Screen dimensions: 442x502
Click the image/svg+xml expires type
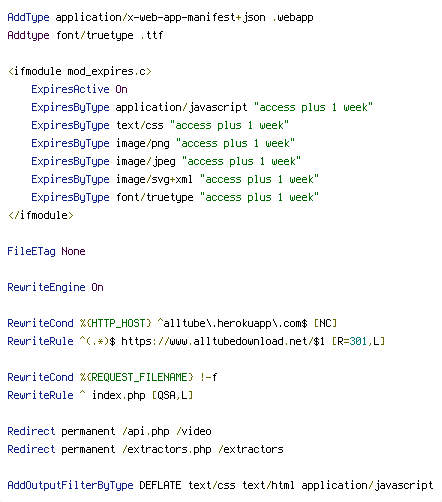click(x=154, y=179)
